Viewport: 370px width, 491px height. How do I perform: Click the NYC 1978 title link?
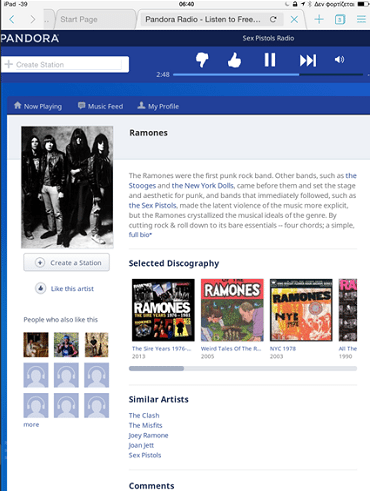(283, 349)
